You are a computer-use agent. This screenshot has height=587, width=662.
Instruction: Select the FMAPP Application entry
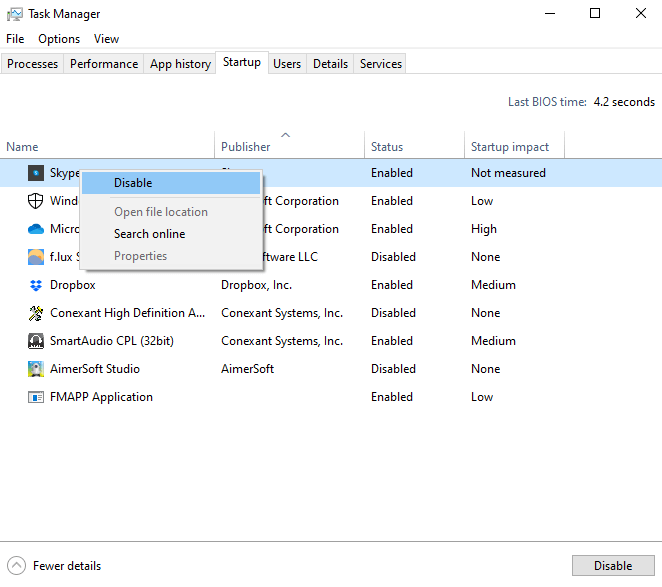pyautogui.click(x=101, y=397)
